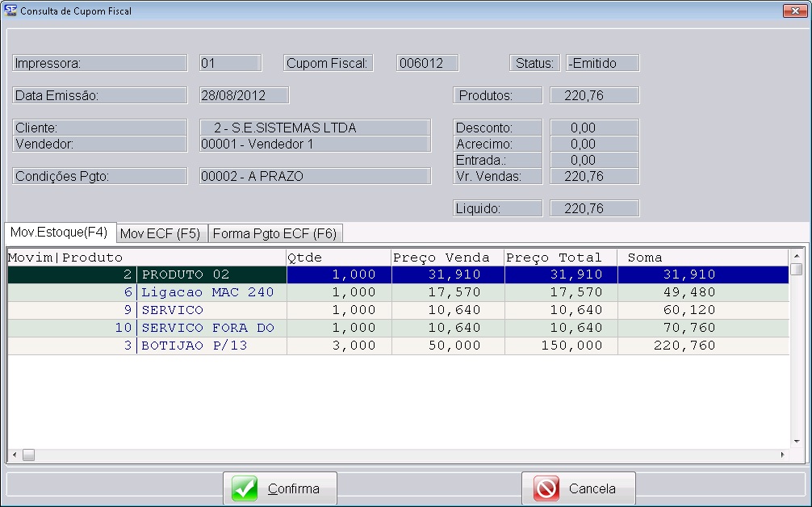Click the application icon in title bar
The width and height of the screenshot is (812, 507).
coord(10,11)
